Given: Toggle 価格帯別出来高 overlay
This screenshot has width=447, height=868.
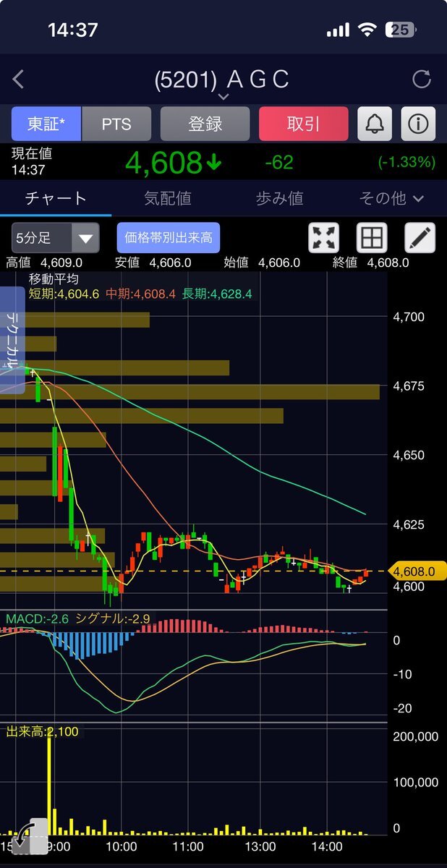Looking at the screenshot, I should pyautogui.click(x=169, y=238).
